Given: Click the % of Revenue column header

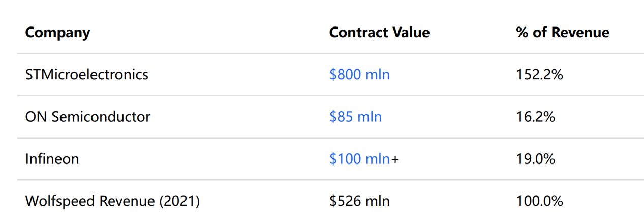Looking at the screenshot, I should 562,33.
